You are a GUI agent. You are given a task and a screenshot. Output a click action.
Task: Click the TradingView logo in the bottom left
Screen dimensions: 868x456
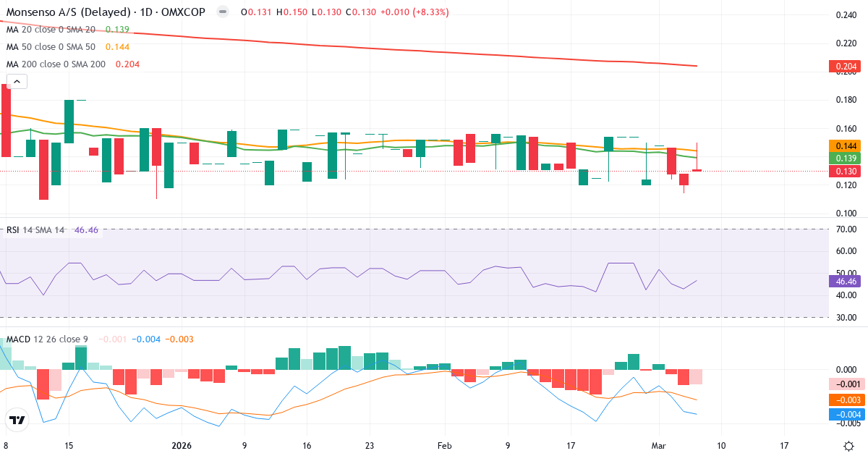(x=16, y=418)
